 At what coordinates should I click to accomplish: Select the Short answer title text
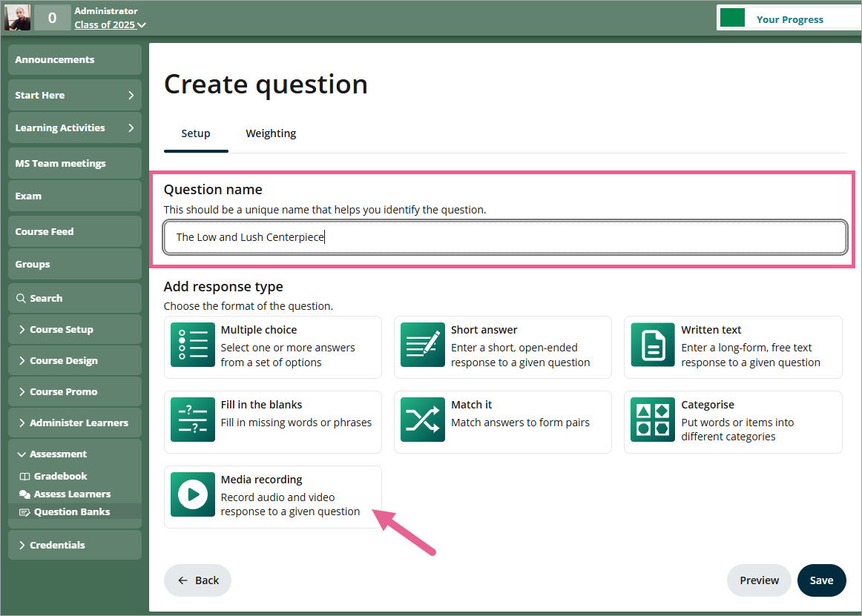coord(484,330)
